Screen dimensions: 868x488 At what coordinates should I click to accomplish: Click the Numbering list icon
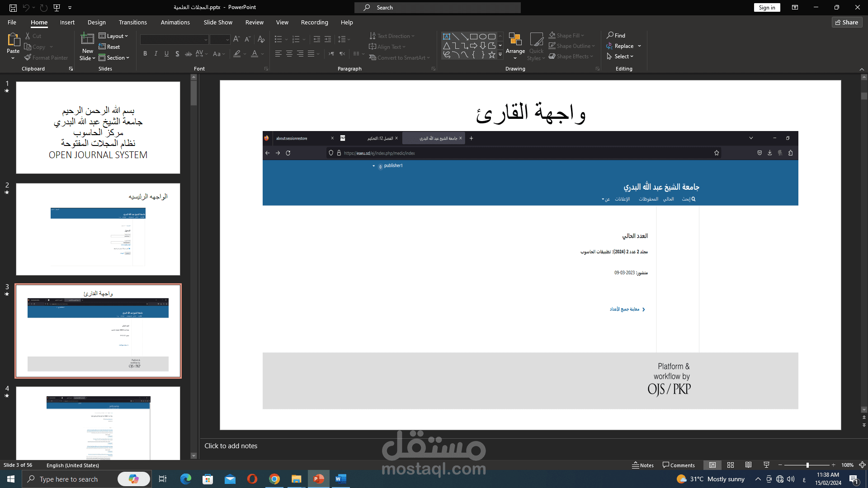pos(296,39)
